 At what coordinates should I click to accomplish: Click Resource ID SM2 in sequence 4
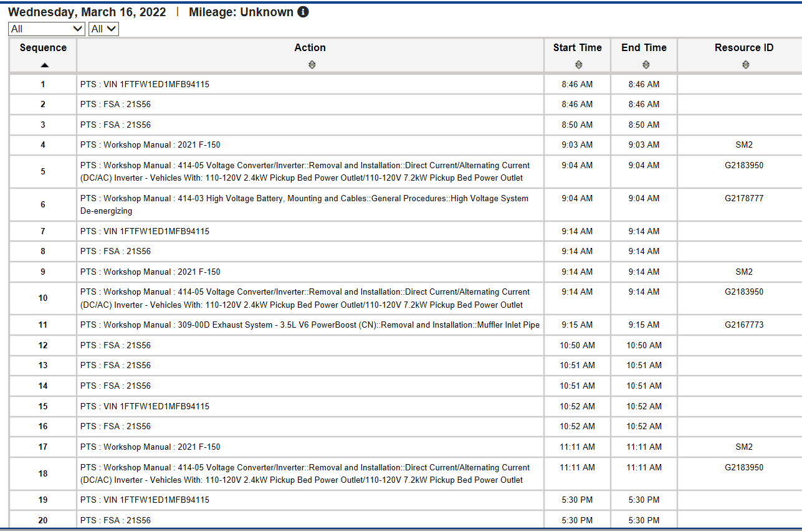pyautogui.click(x=744, y=145)
